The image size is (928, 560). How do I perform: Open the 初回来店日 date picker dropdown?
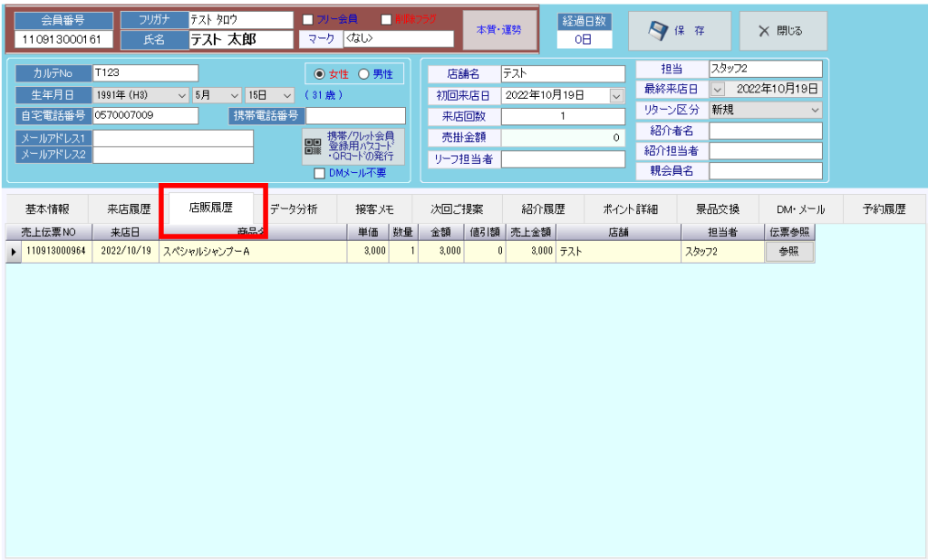(617, 95)
